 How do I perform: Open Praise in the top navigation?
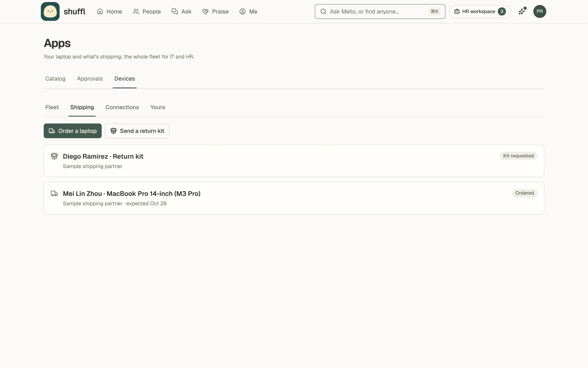click(216, 11)
